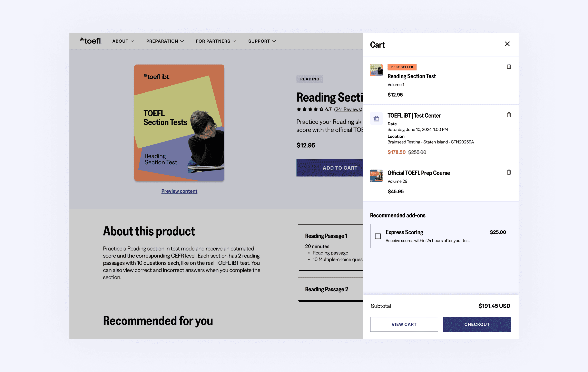Image resolution: width=588 pixels, height=372 pixels.
Task: Open the 241 Reviews link
Action: [x=348, y=109]
